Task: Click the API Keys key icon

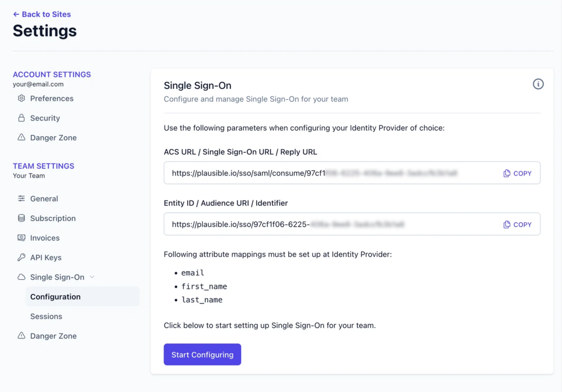Action: [21, 257]
